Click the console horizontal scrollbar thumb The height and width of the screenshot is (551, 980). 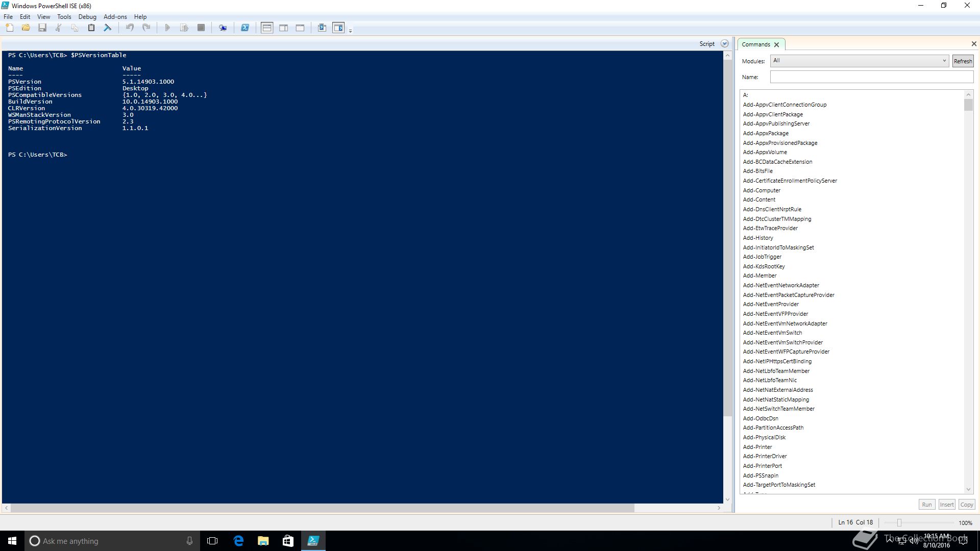click(323, 508)
